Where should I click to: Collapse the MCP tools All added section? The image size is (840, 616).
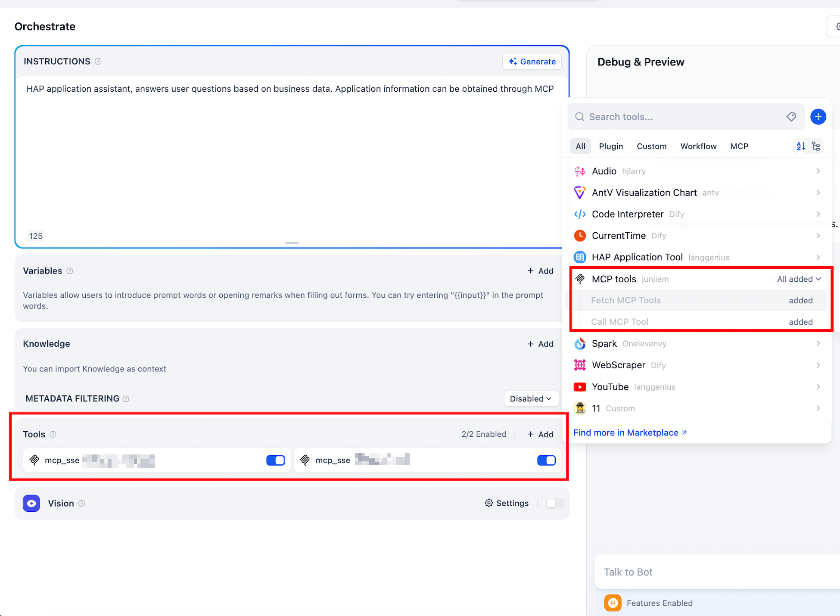coord(799,279)
